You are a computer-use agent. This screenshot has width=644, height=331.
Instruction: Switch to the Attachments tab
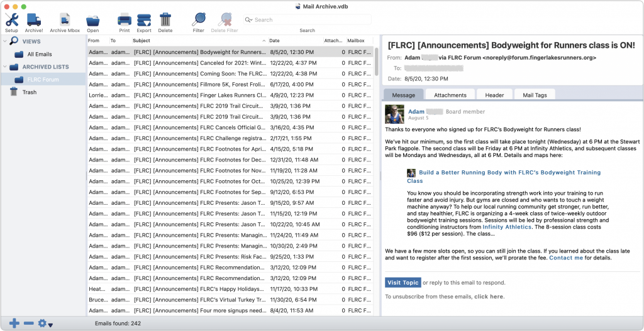pyautogui.click(x=450, y=95)
